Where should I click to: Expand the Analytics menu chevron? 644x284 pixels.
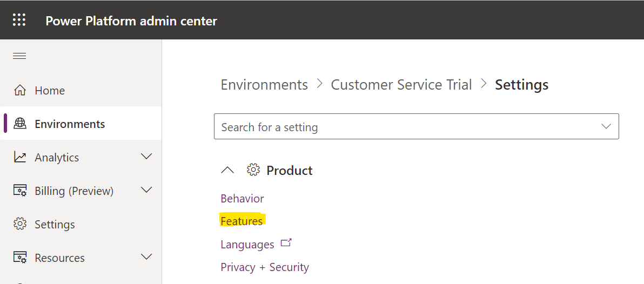(x=146, y=157)
